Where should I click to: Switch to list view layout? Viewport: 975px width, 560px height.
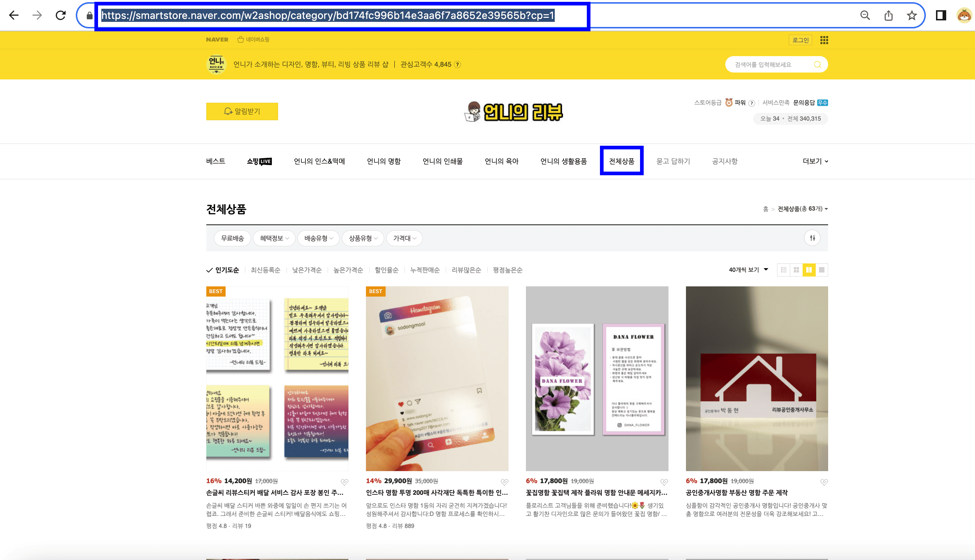click(x=783, y=270)
